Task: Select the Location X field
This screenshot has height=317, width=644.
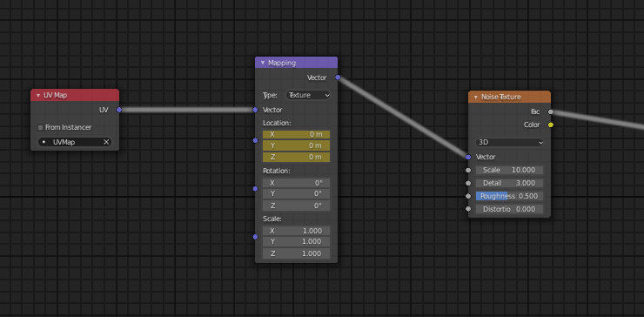Action: pyautogui.click(x=296, y=134)
